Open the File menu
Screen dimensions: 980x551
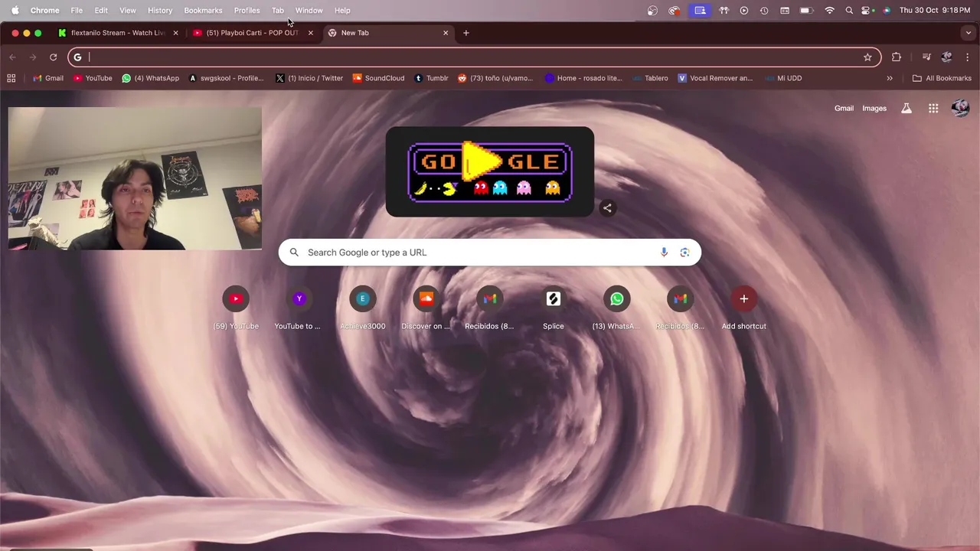pos(77,10)
